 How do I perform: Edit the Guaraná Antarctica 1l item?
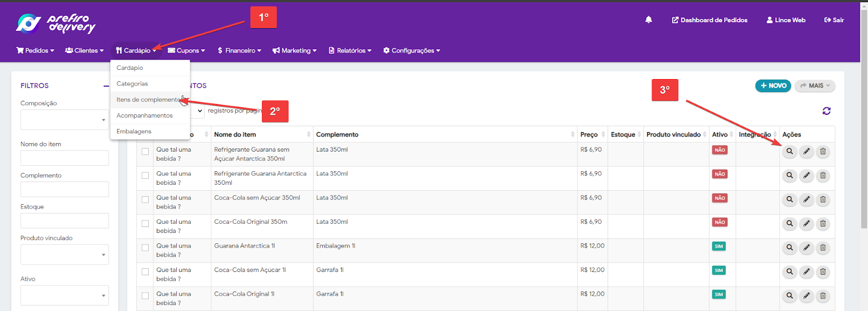[806, 248]
